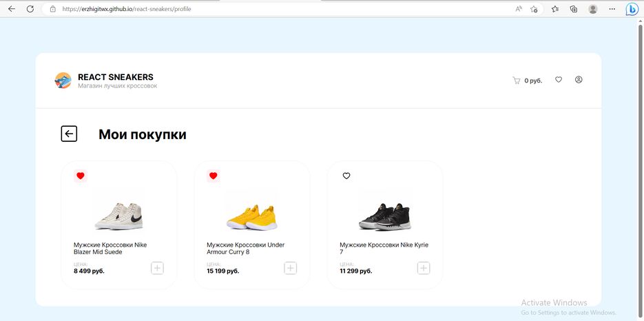Click price 8 499 руб.
This screenshot has height=321, width=644.
click(89, 271)
